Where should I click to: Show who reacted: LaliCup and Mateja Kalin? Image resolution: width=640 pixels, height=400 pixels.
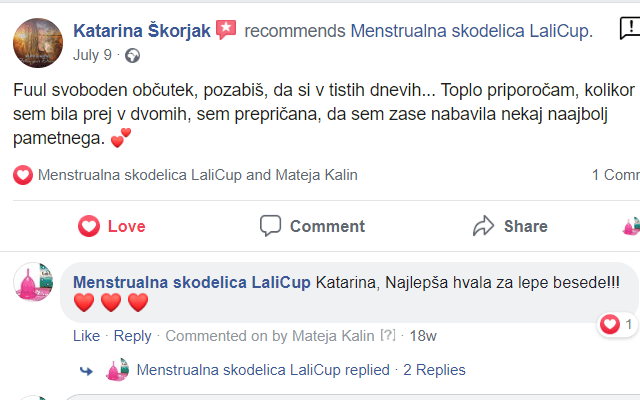(197, 175)
